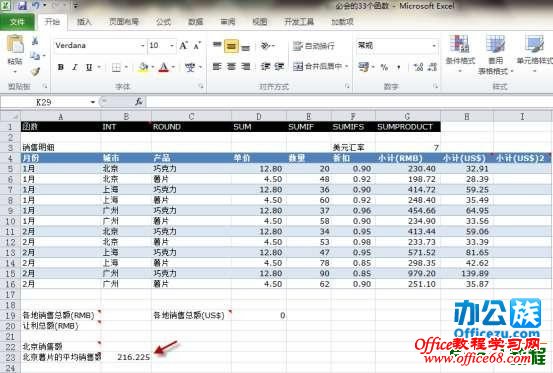Increase font size with large A icon
553x373 pixels.
coord(183,45)
